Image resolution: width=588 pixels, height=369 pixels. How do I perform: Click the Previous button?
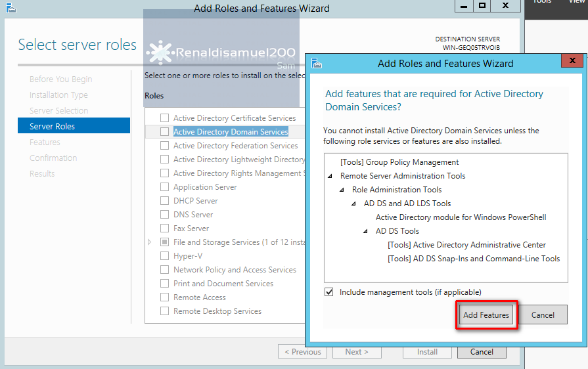coord(303,352)
